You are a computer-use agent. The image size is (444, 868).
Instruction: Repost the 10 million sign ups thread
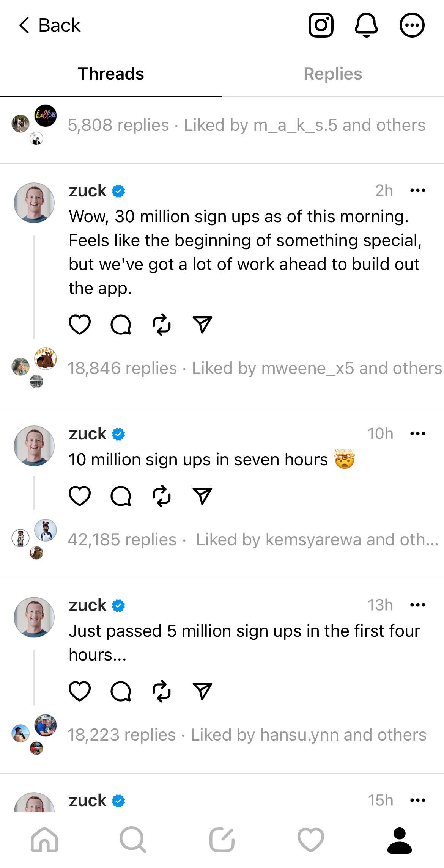162,496
